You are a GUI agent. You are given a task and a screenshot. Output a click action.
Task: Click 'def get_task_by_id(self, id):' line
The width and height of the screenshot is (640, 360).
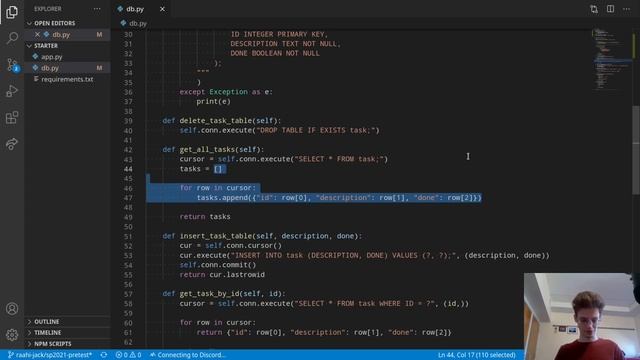coord(224,294)
